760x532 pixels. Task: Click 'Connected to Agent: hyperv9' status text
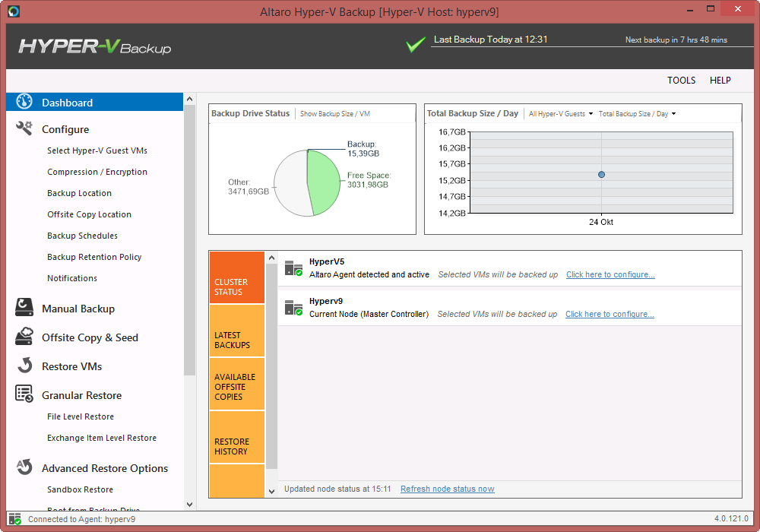81,519
